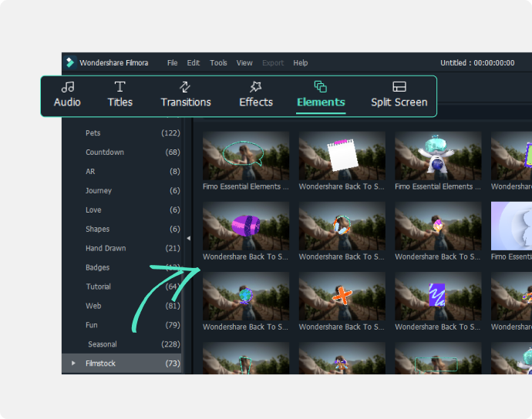Collapse the sidebar with the left arrow handle

point(189,238)
